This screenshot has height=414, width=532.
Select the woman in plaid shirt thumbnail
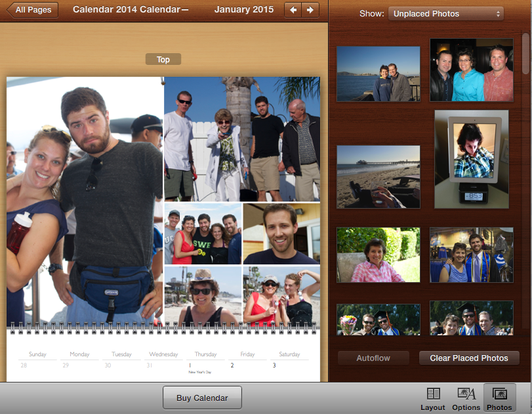pyautogui.click(x=379, y=255)
